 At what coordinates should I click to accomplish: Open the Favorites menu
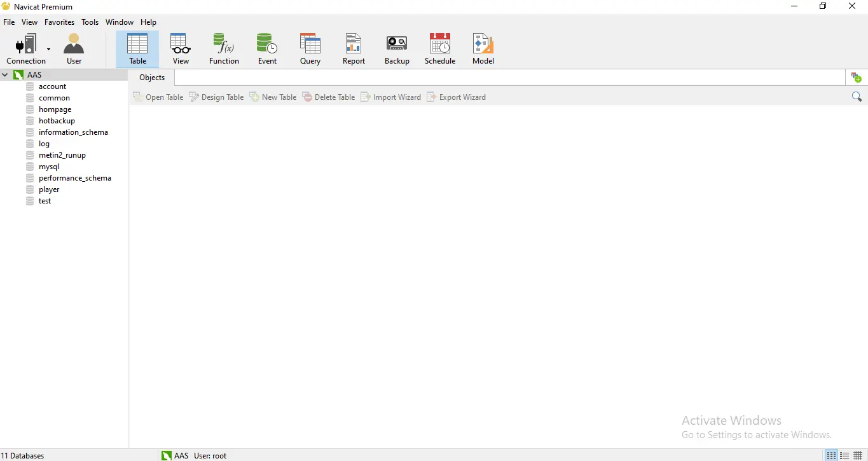tap(59, 22)
